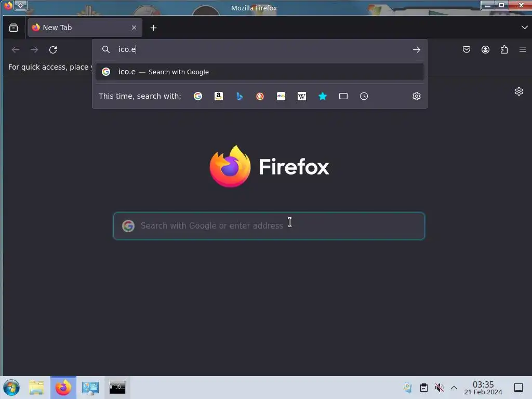Image resolution: width=532 pixels, height=399 pixels.
Task: Open the clock showing 03:35
Action: point(483,388)
